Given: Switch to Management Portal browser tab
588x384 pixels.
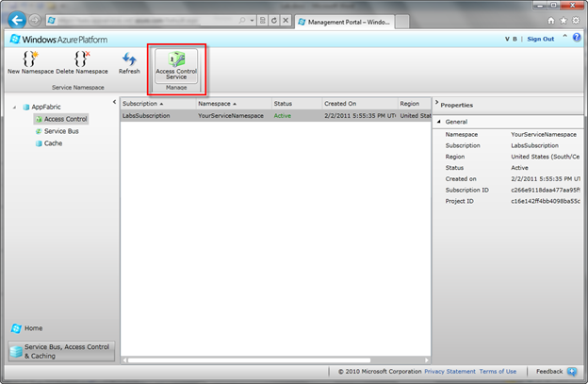Looking at the screenshot, I should tap(345, 22).
